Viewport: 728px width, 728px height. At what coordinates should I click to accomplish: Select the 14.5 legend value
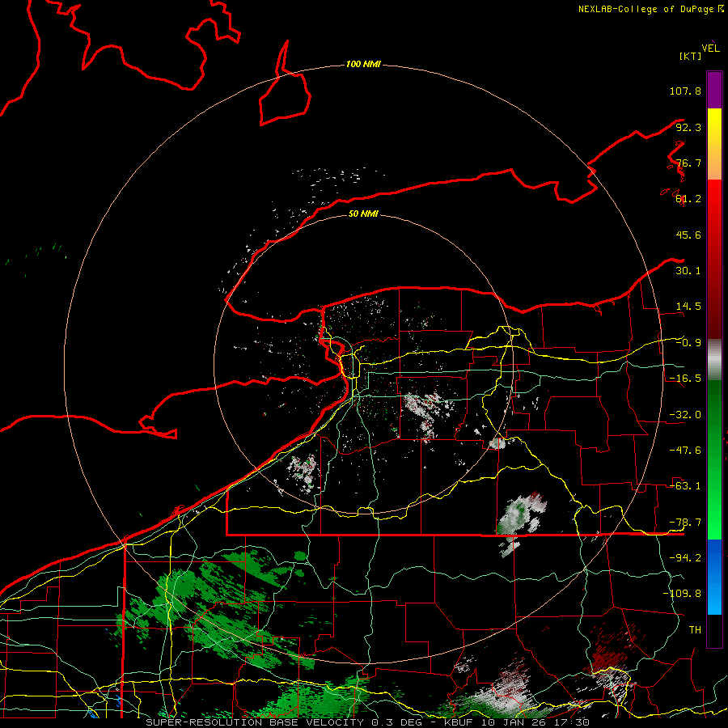[x=688, y=307]
